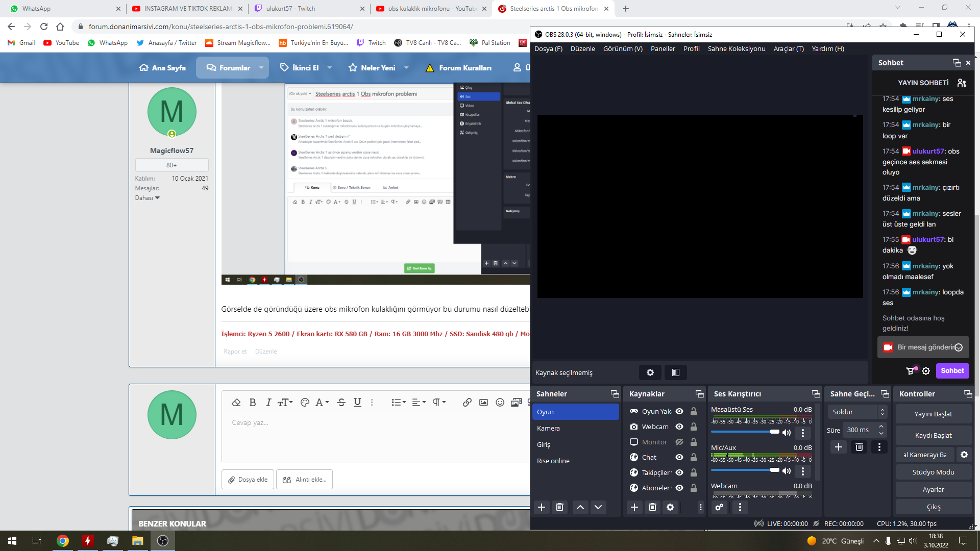Adjust Masaüstü Ses volume slider
The height and width of the screenshot is (551, 980).
coord(745,432)
